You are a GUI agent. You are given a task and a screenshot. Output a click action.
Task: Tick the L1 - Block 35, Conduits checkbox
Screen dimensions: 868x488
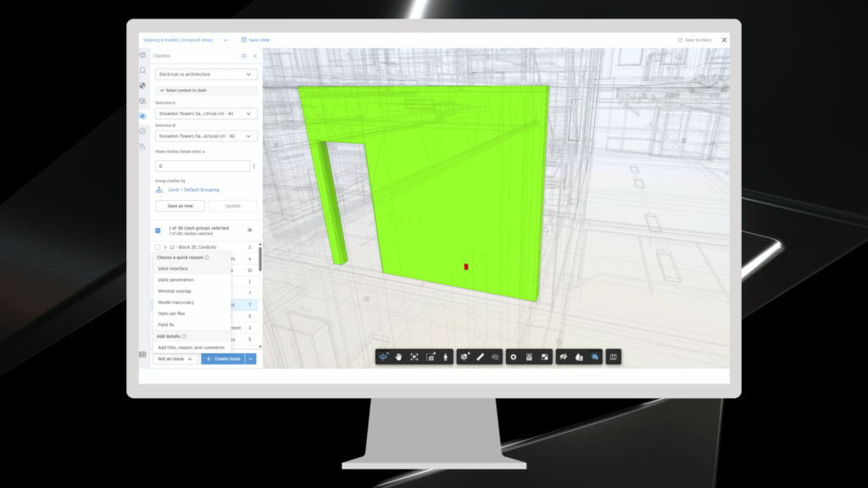coord(158,247)
